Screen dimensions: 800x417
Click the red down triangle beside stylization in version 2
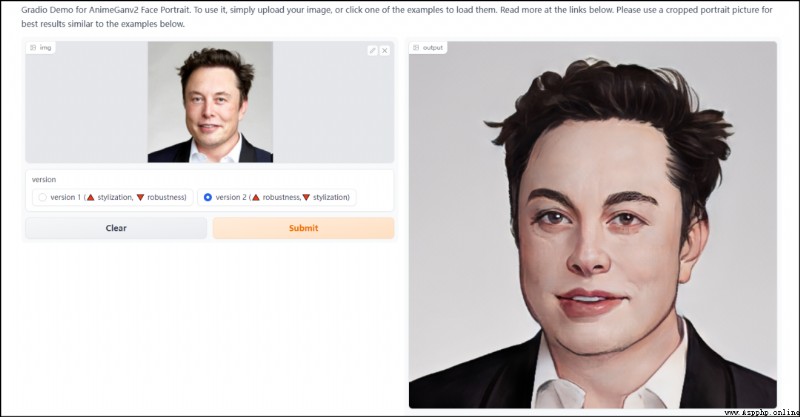(x=306, y=198)
